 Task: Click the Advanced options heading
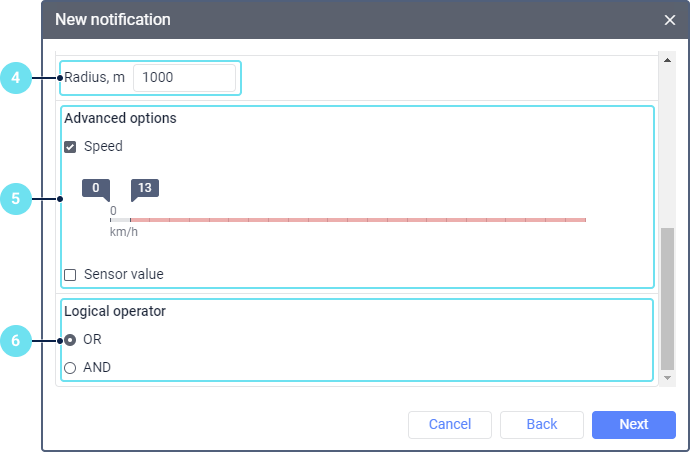pyautogui.click(x=120, y=118)
